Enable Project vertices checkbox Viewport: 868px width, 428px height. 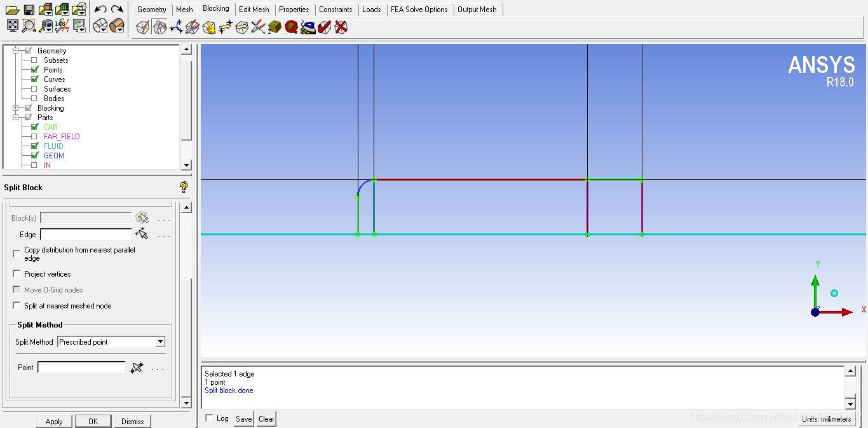pyautogui.click(x=17, y=273)
